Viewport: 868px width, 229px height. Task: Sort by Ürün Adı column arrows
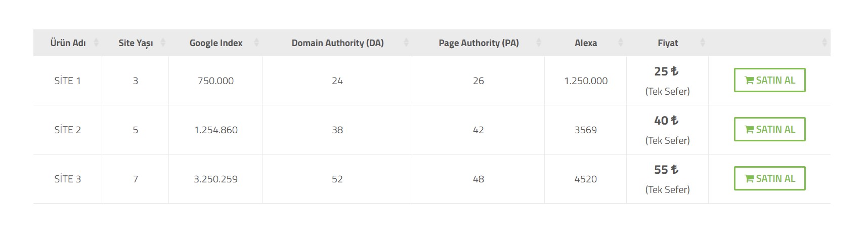96,43
